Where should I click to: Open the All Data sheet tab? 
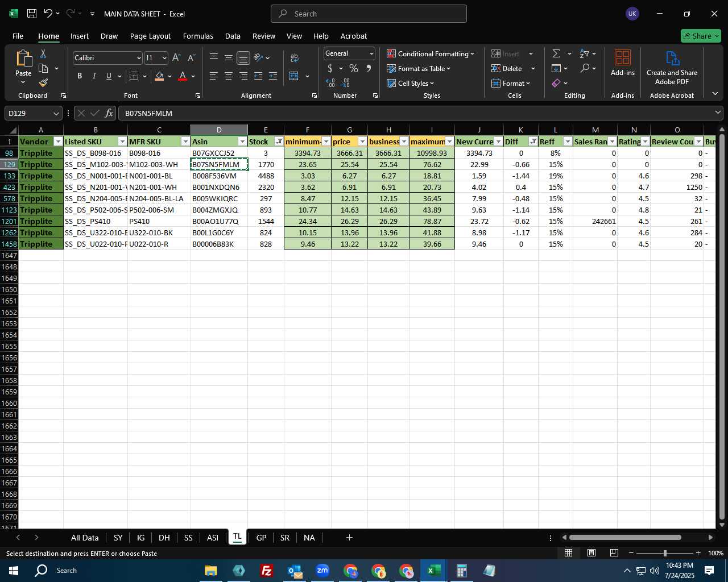85,538
